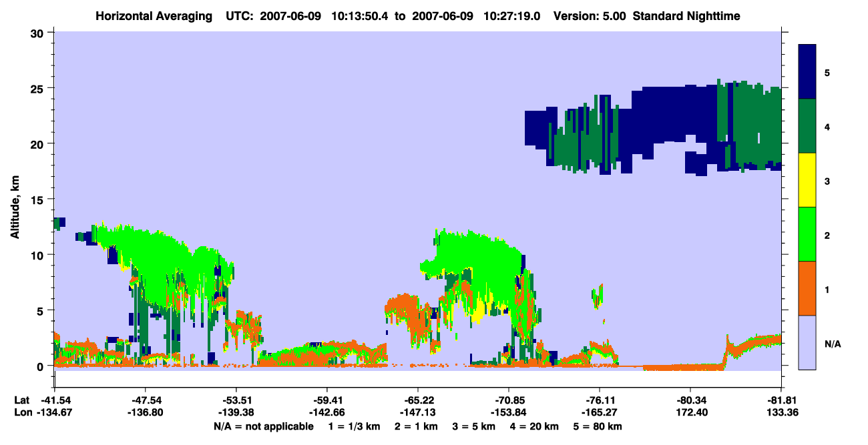Click the 'Lon' row label
The height and width of the screenshot is (445, 868).
(x=22, y=413)
